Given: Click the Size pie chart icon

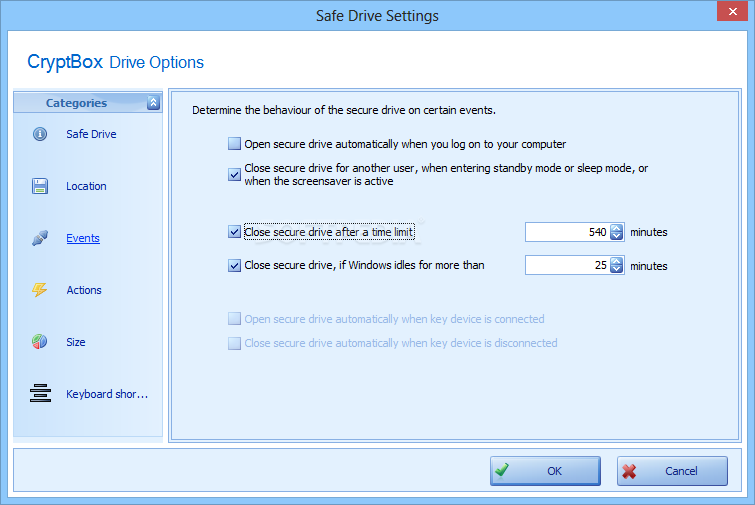Looking at the screenshot, I should pyautogui.click(x=39, y=342).
